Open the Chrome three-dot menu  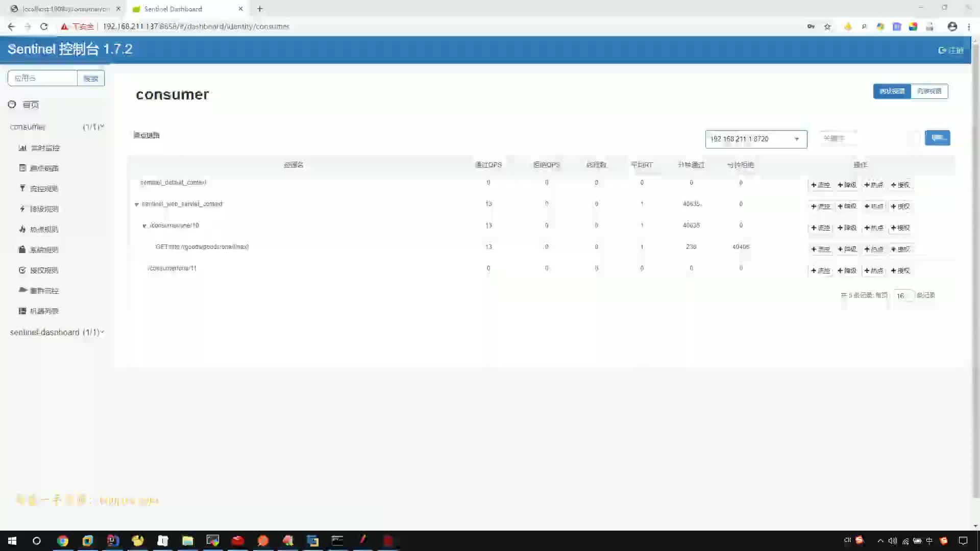(x=969, y=27)
